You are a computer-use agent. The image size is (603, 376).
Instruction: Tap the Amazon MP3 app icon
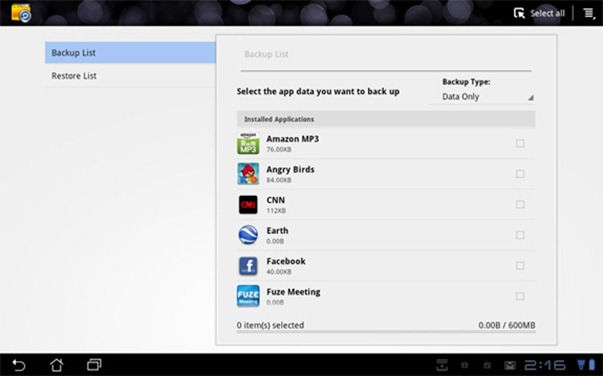click(248, 144)
